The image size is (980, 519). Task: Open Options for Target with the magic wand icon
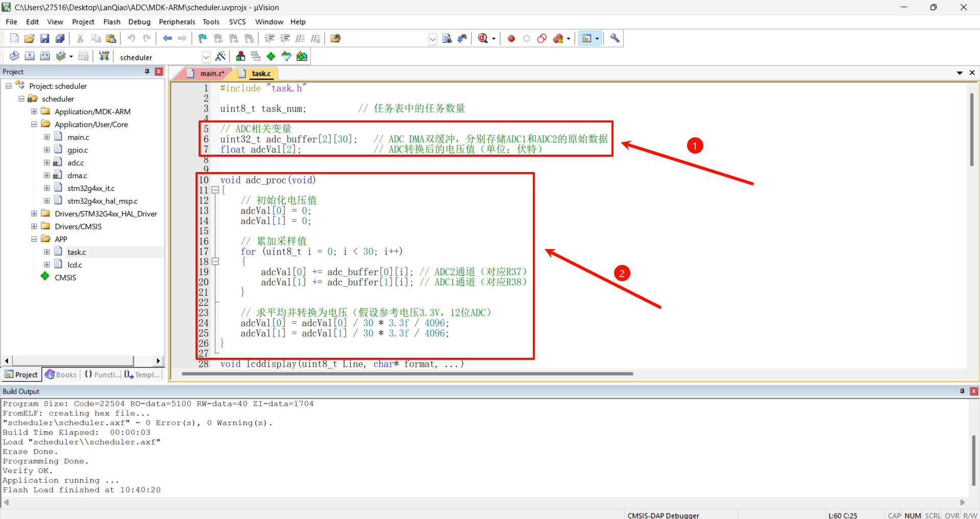pos(220,56)
